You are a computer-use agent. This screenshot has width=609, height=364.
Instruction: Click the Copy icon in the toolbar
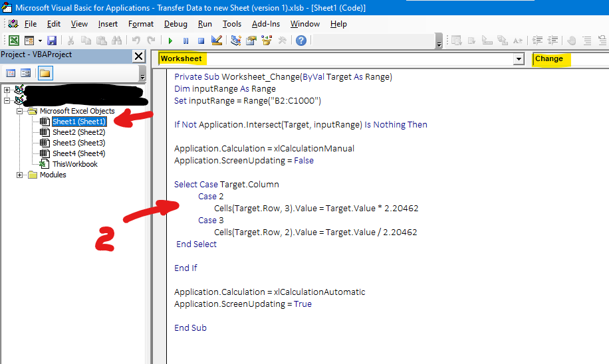pos(86,41)
